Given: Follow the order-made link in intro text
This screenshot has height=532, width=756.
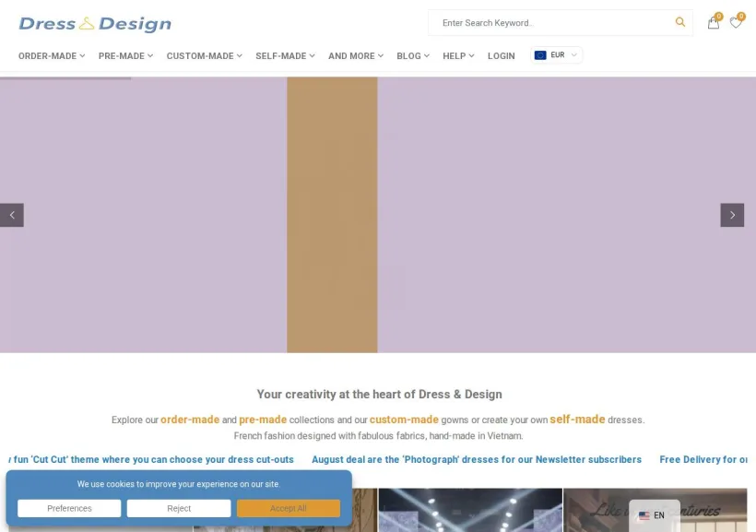Looking at the screenshot, I should pos(190,420).
